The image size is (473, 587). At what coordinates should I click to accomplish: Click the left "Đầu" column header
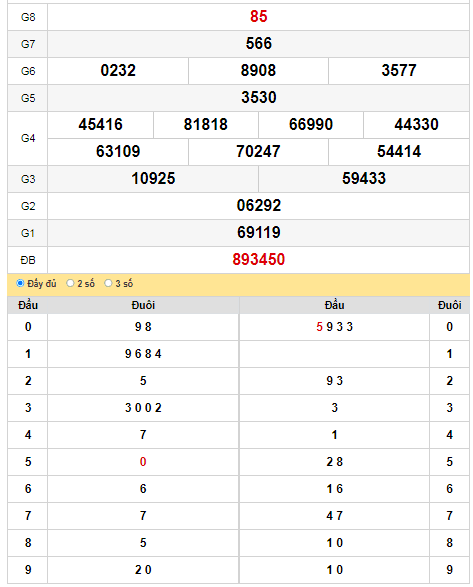[x=28, y=305]
